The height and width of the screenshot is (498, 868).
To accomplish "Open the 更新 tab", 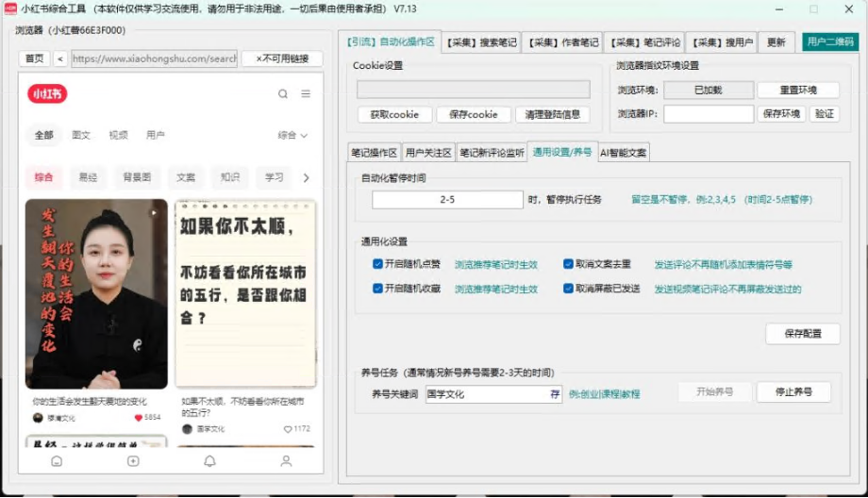I will [776, 42].
